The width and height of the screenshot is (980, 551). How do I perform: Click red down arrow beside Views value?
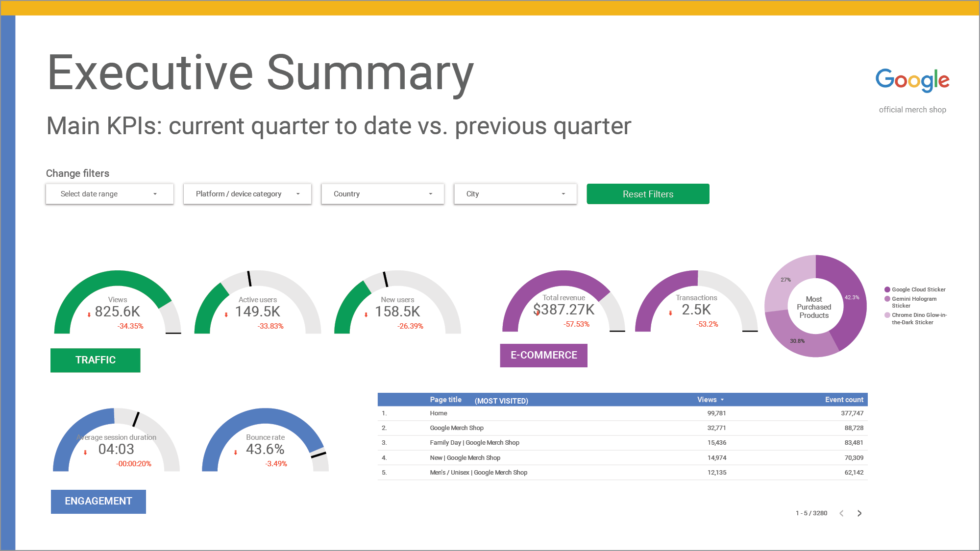click(x=89, y=315)
